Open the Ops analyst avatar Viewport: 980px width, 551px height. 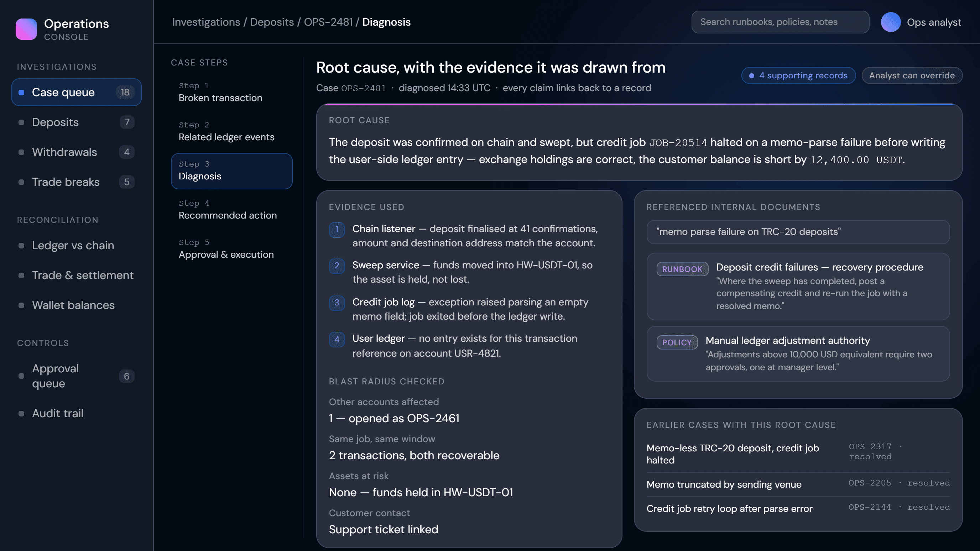(x=891, y=22)
